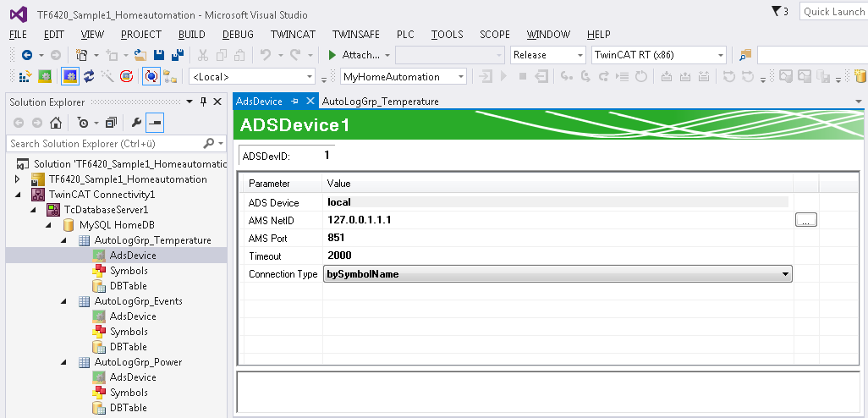Pin the AdsDevice tab with the pin icon
Viewport: 868px width, 418px height.
(295, 102)
